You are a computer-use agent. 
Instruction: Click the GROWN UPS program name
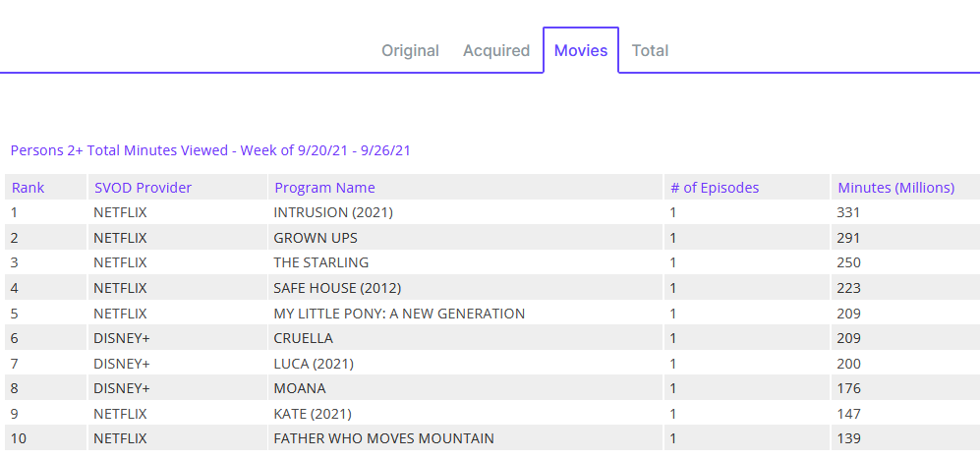click(x=316, y=238)
